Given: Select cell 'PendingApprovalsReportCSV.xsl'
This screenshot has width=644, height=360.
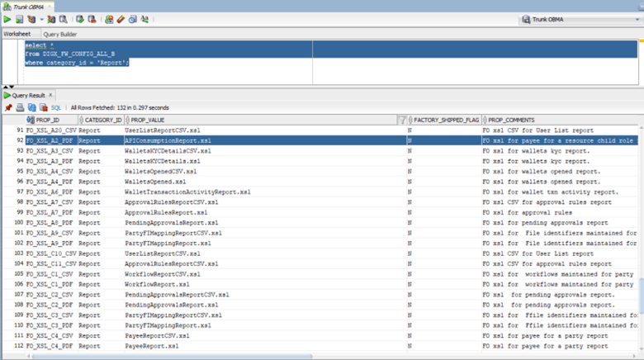Looking at the screenshot, I should tap(177, 295).
